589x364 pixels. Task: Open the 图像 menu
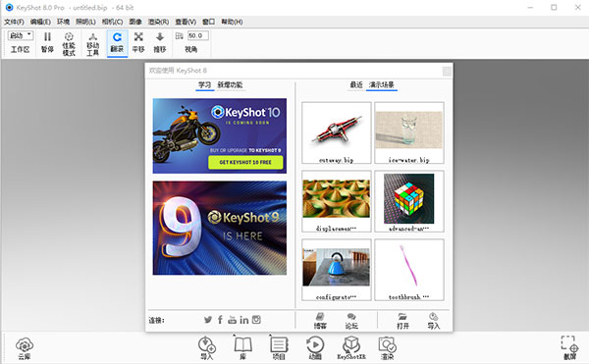coord(135,22)
